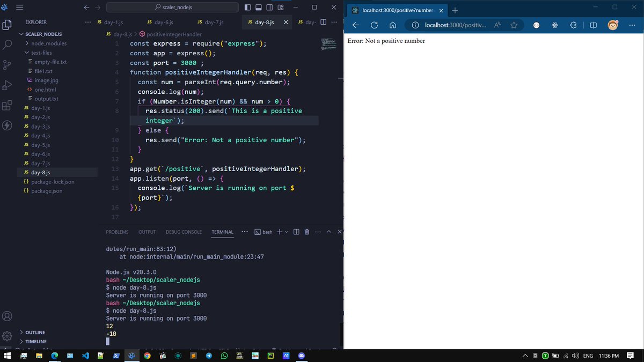The height and width of the screenshot is (362, 644).
Task: Switch to the OUTPUT panel tab
Action: (147, 232)
